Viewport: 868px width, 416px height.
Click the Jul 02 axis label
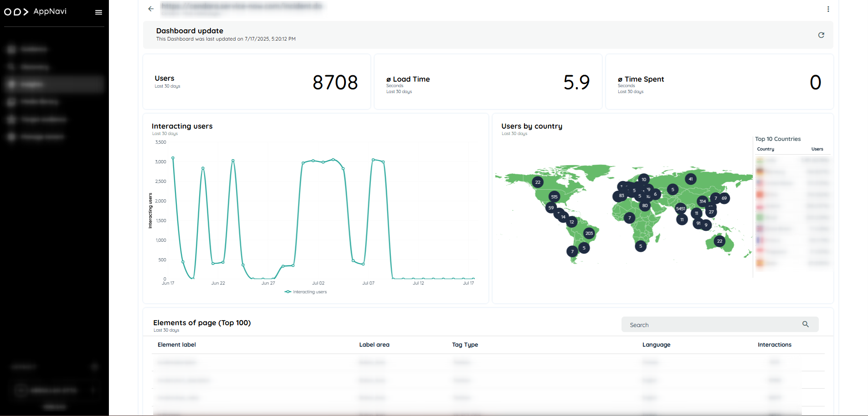(318, 283)
